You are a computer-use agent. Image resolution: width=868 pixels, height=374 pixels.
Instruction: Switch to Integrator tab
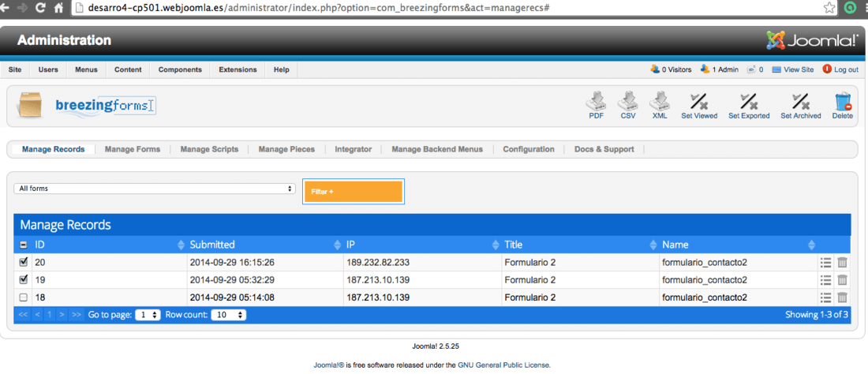click(x=354, y=149)
